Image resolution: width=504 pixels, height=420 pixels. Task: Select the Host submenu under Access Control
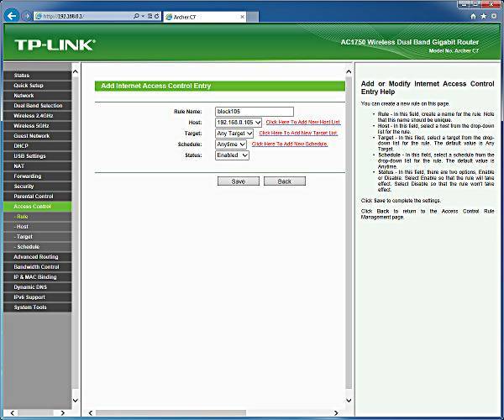click(38, 227)
